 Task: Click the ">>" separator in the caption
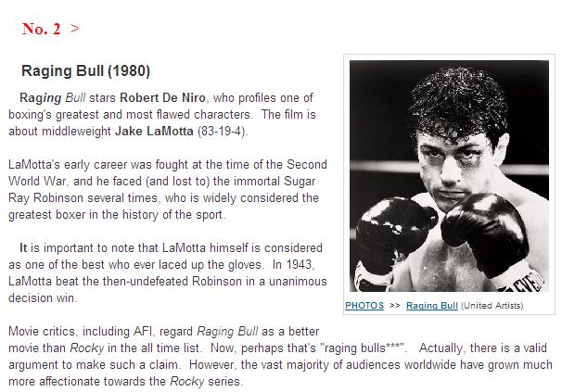coord(394,306)
